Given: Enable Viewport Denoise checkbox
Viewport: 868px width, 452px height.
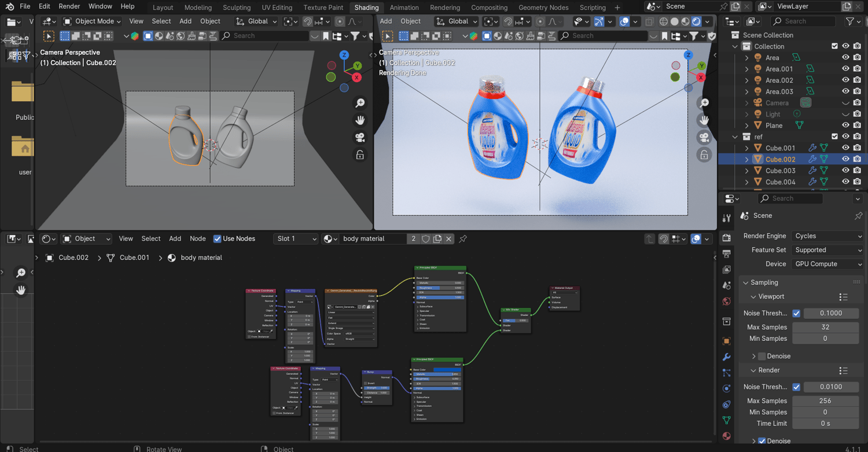Looking at the screenshot, I should (762, 356).
